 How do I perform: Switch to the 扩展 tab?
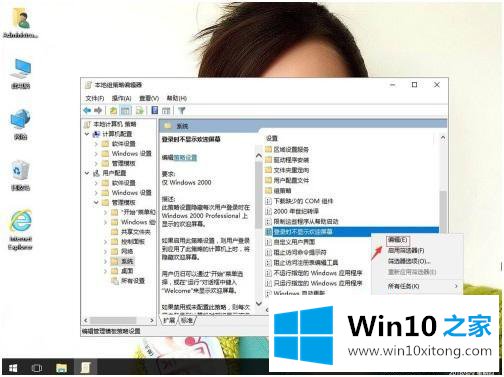click(169, 320)
